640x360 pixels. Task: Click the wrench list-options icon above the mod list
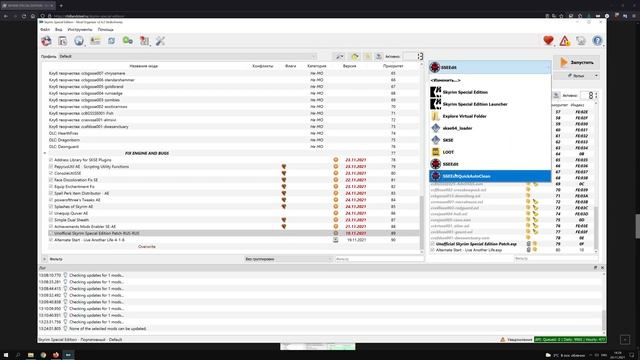click(x=340, y=56)
